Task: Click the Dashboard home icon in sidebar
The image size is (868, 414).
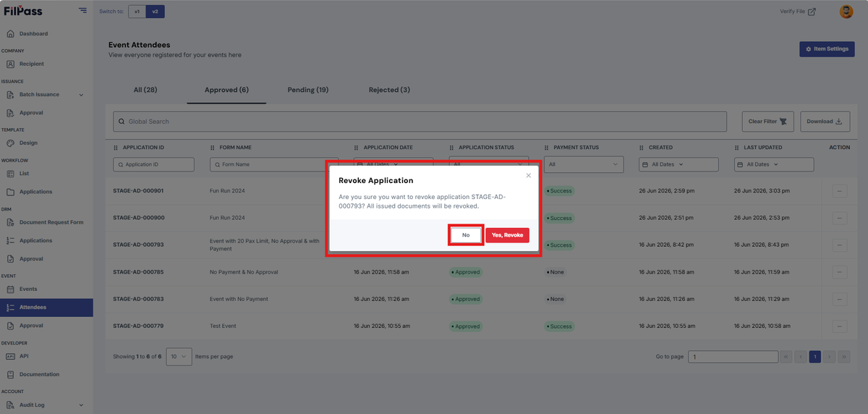Action: tap(10, 33)
